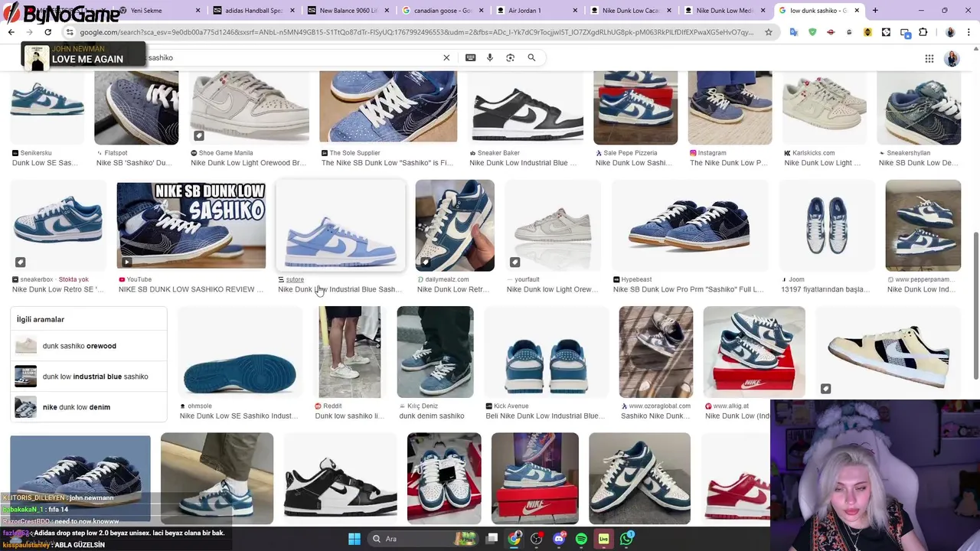Open the www.ozoraglobal.com Sashiko Nike Dunk result
This screenshot has height=551, width=980.
[656, 416]
